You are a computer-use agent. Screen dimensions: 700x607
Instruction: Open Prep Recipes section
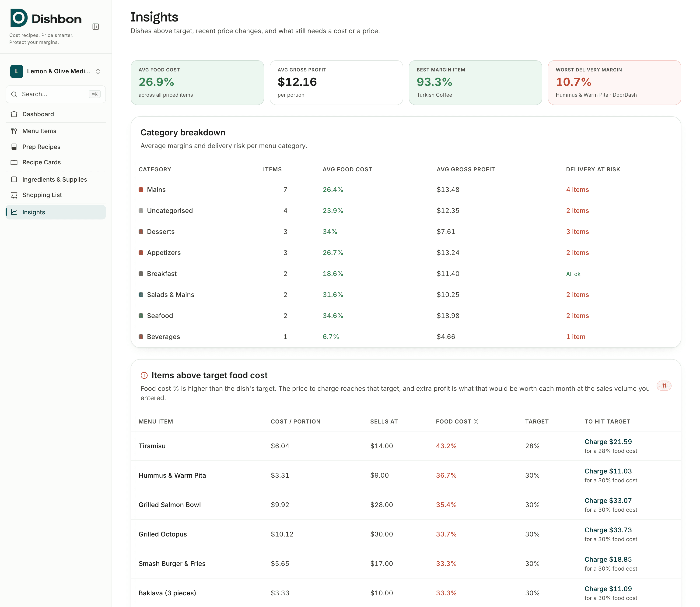point(56,147)
